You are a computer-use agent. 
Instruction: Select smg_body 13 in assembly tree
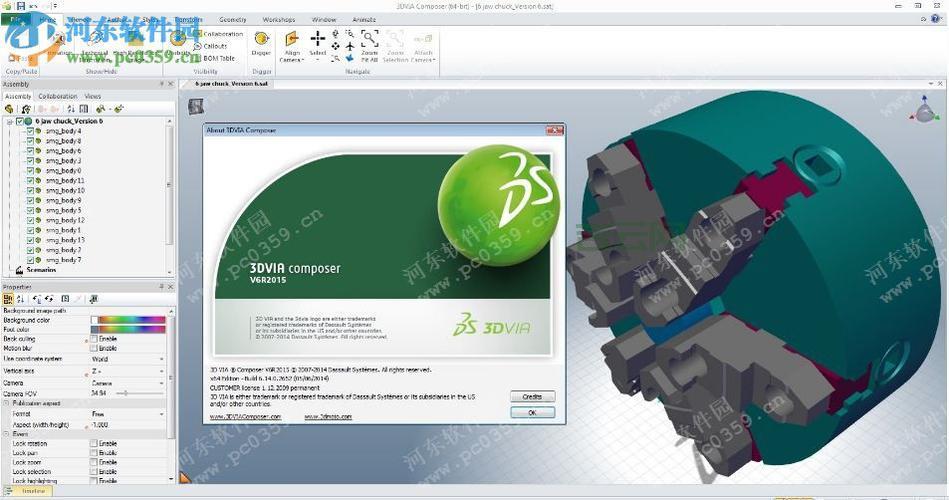(65, 240)
